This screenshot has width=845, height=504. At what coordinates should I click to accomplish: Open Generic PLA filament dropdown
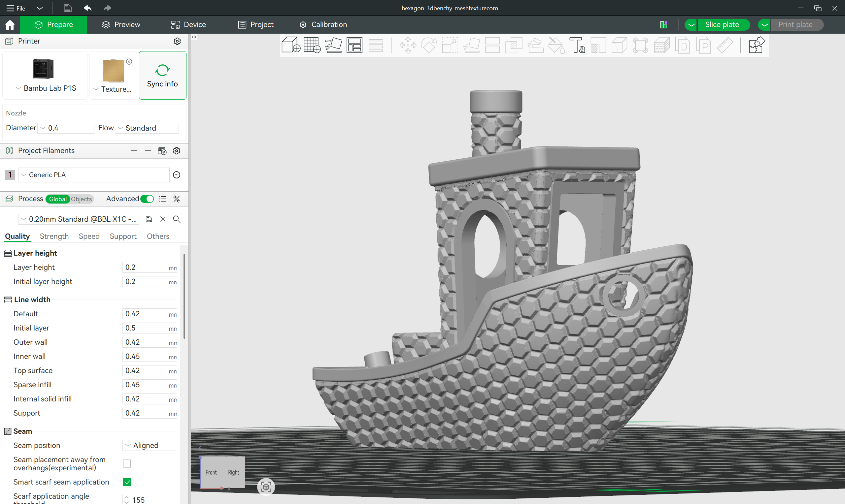click(94, 175)
